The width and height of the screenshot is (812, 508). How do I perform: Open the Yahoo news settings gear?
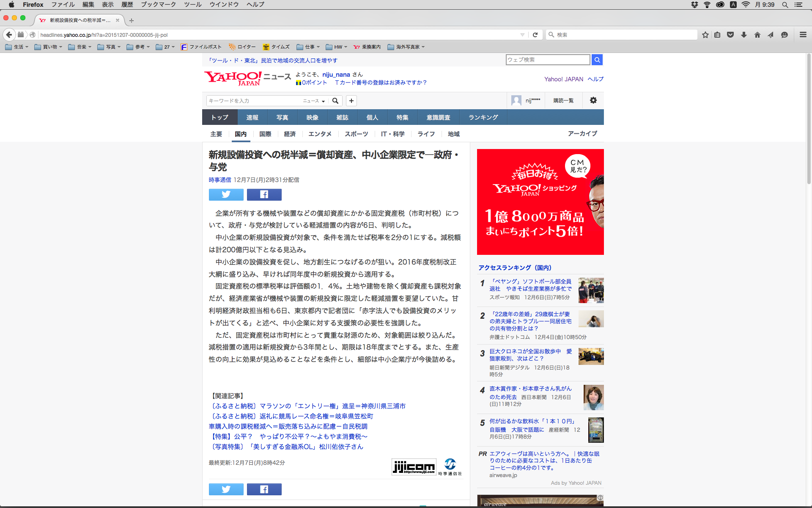(x=593, y=100)
